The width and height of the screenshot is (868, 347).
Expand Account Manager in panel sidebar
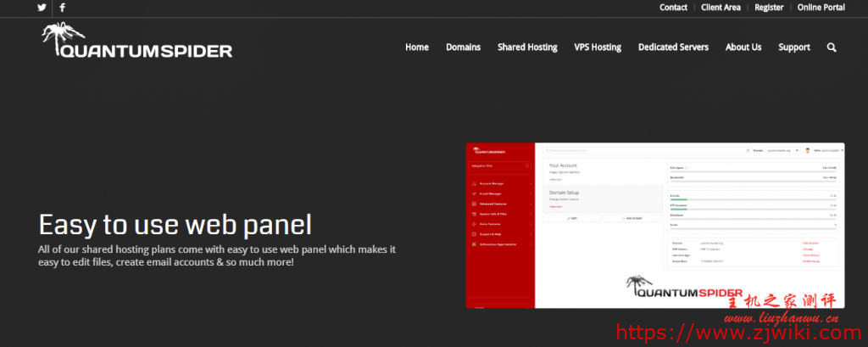(500, 182)
